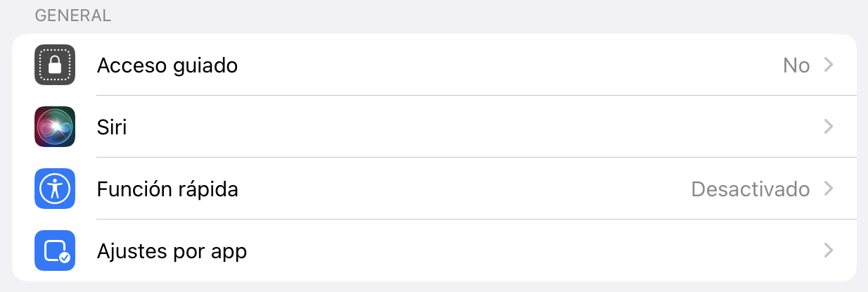The height and width of the screenshot is (292, 868).
Task: Click the chevron arrow in Siri row
Action: [x=829, y=127]
